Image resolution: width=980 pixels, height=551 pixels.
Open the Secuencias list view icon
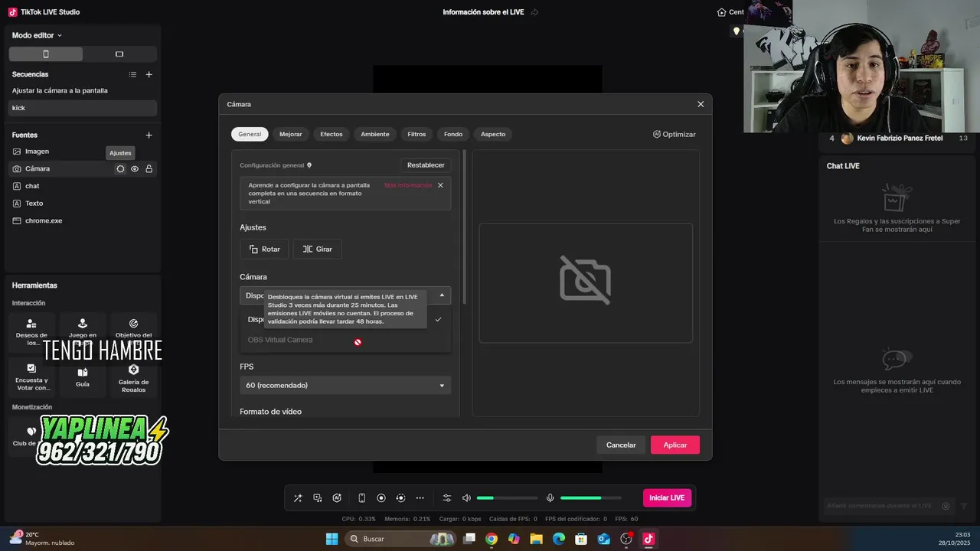pyautogui.click(x=132, y=74)
